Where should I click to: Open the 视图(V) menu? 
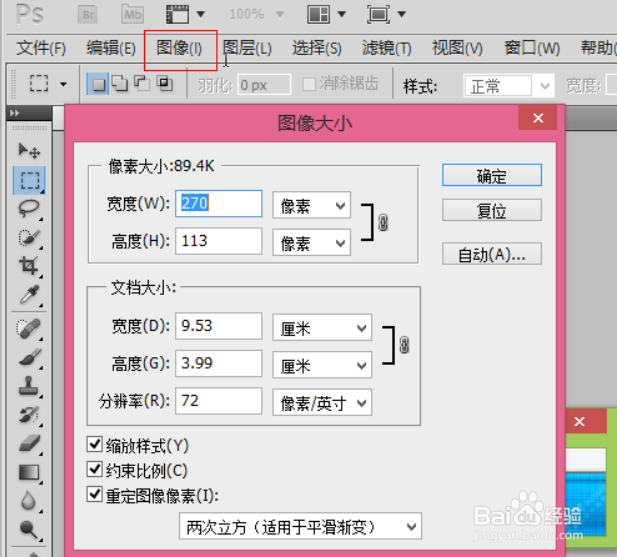point(457,48)
